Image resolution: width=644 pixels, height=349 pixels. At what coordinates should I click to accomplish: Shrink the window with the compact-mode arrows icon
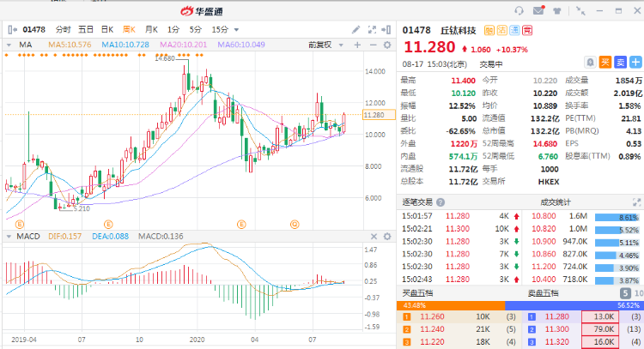[580, 10]
